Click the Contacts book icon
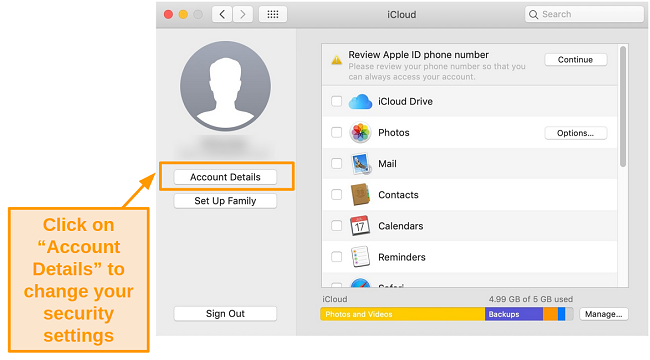This screenshot has width=650, height=360. click(x=360, y=195)
